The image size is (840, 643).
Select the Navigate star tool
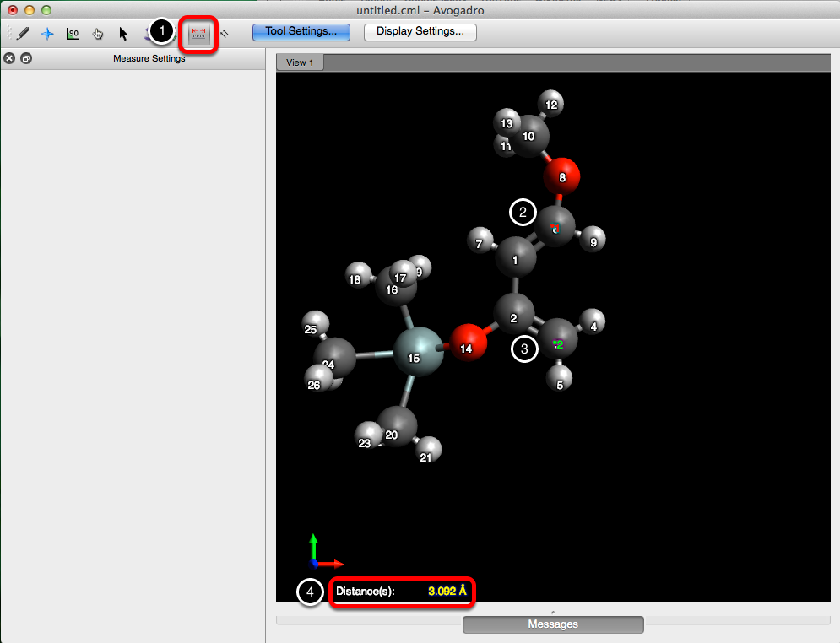click(x=47, y=34)
